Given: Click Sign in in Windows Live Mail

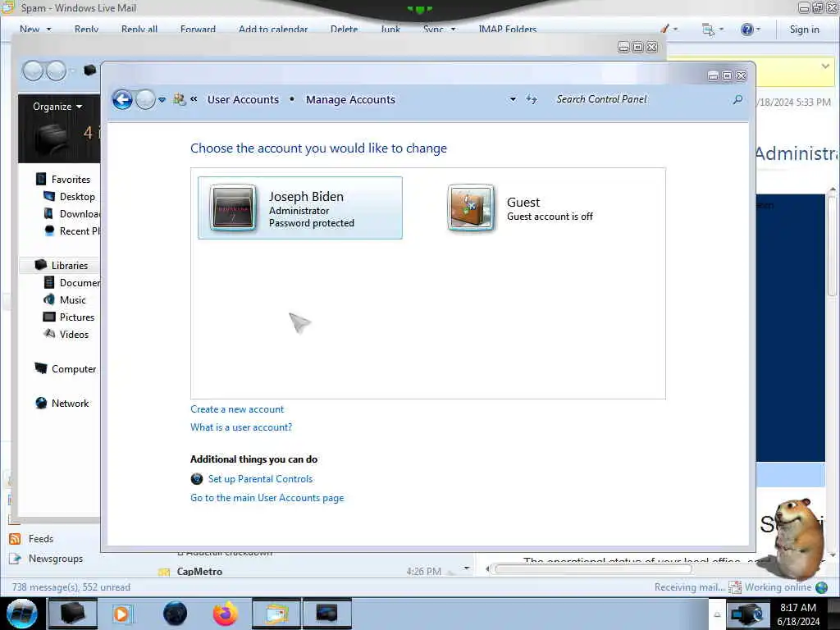Looking at the screenshot, I should [804, 30].
